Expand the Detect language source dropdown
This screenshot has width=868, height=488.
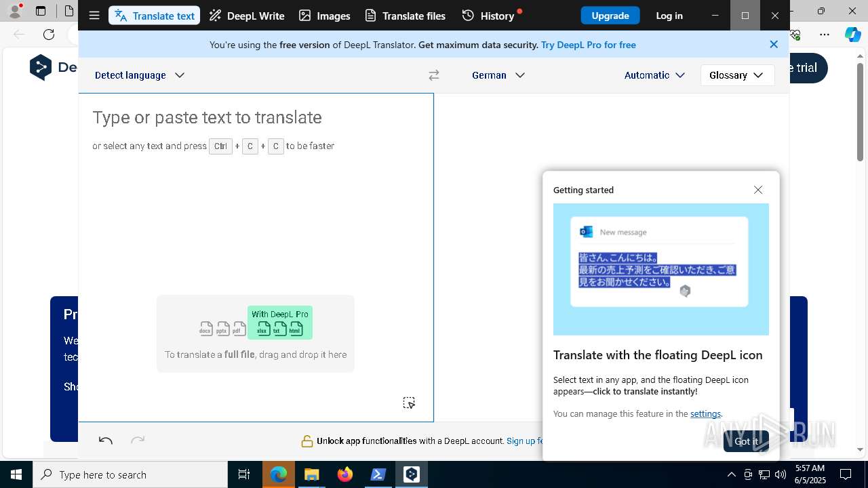[140, 75]
